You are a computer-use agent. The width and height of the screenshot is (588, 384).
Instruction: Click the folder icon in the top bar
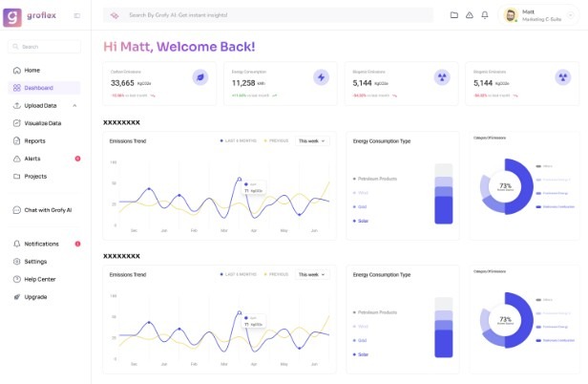[x=454, y=15]
